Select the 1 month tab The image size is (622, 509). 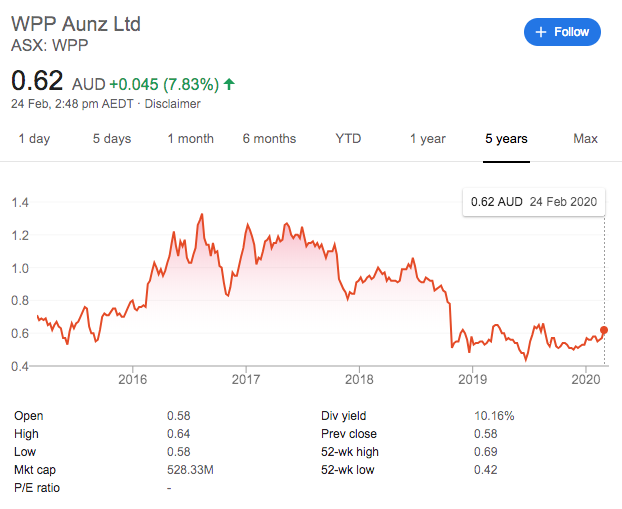[x=190, y=139]
